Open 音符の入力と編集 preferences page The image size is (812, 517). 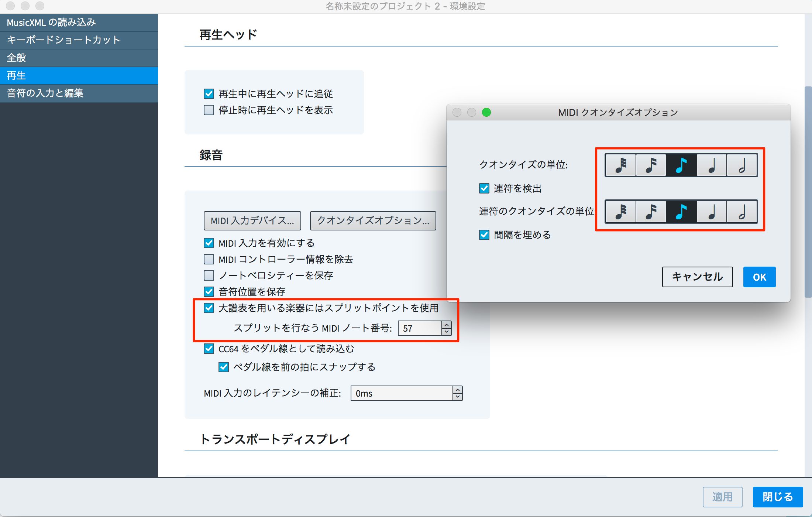click(79, 93)
